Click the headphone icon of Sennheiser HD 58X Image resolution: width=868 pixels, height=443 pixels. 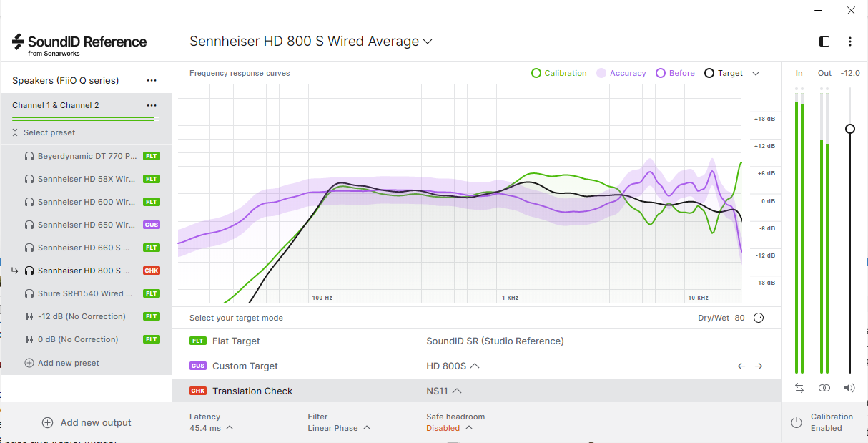click(x=29, y=179)
